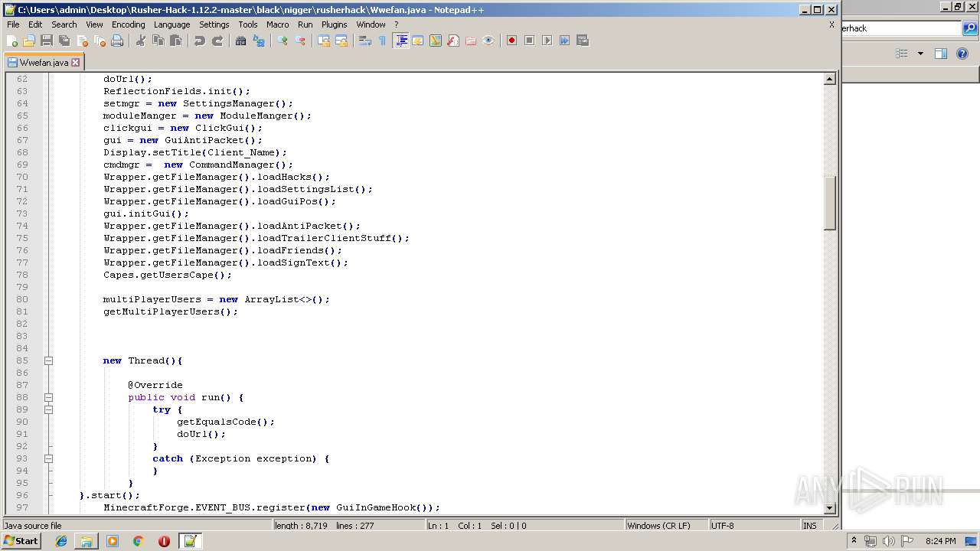Click the editor scroll up arrow
980x551 pixels.
pos(829,79)
